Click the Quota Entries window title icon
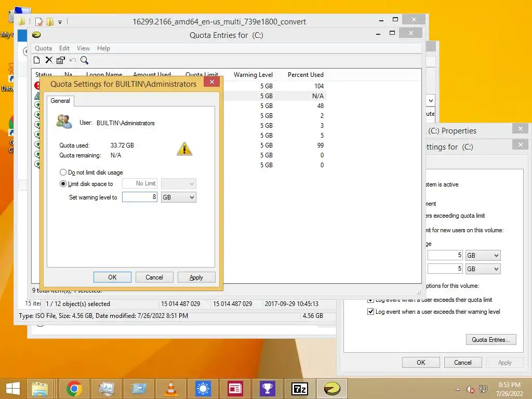This screenshot has height=399, width=532. [36, 35]
